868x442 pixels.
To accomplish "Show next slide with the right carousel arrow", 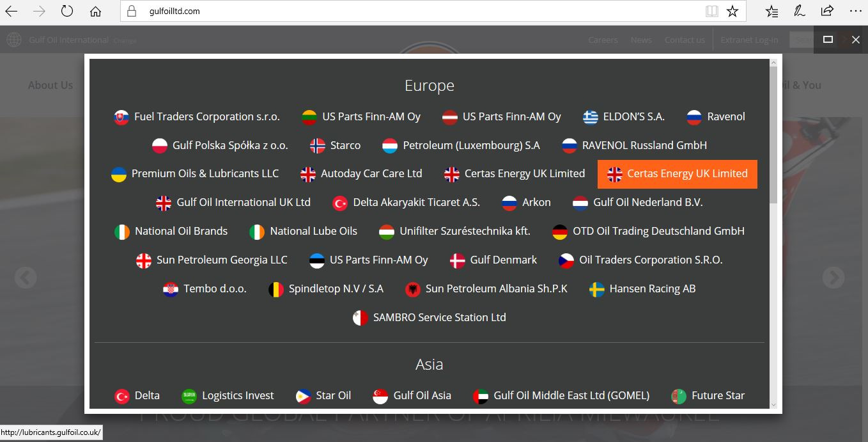I will pos(833,278).
